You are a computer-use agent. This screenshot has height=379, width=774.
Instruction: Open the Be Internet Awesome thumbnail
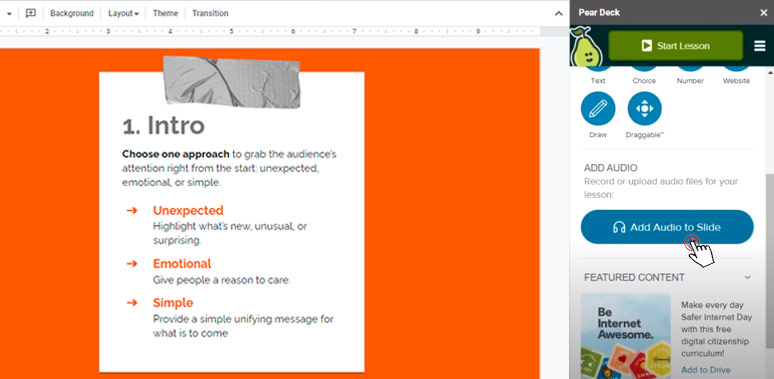(x=625, y=336)
